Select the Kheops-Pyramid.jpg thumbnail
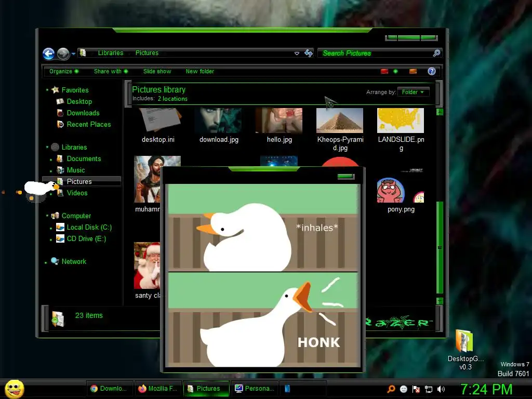Screen dimensions: 532x399 point(340,121)
